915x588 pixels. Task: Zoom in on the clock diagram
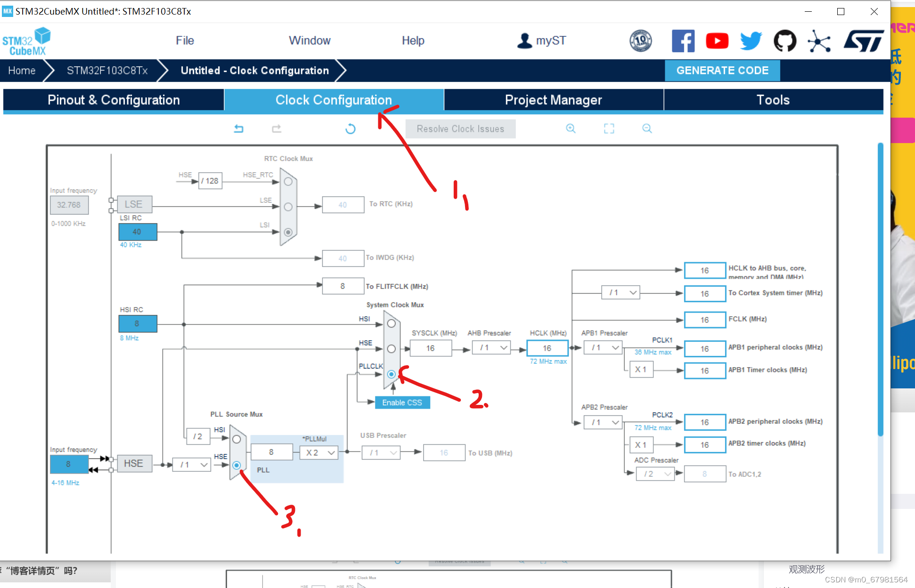[571, 129]
